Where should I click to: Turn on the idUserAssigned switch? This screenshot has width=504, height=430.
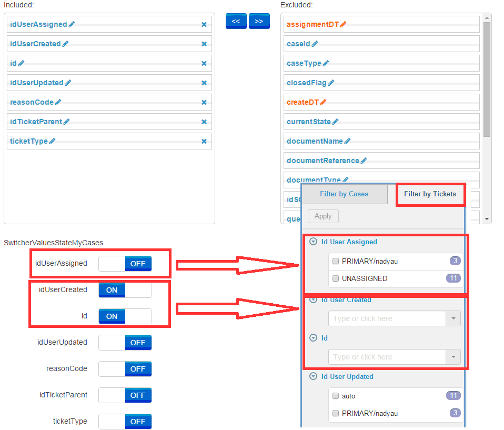[x=125, y=263]
